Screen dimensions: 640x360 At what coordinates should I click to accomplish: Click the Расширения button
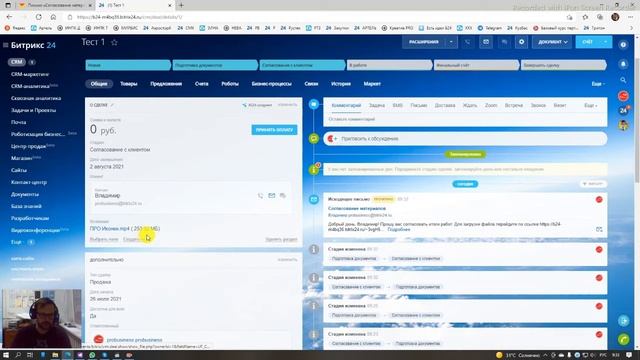(x=424, y=42)
